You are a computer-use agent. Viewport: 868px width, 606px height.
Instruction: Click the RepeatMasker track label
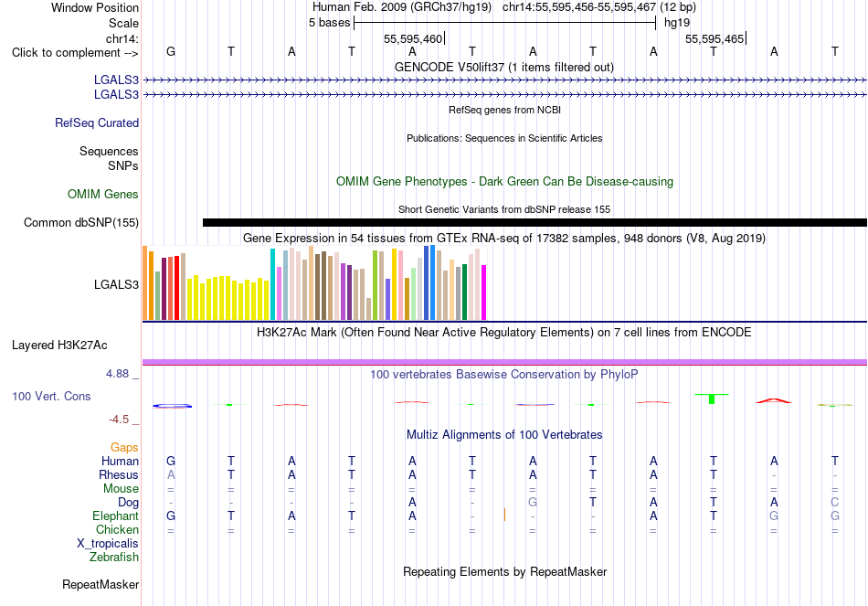click(x=101, y=584)
